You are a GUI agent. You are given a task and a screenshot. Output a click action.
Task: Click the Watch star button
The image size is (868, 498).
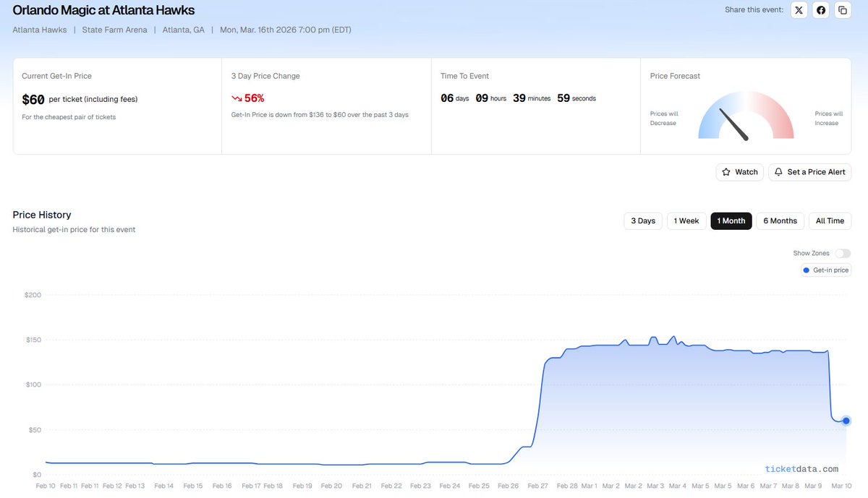click(x=739, y=172)
